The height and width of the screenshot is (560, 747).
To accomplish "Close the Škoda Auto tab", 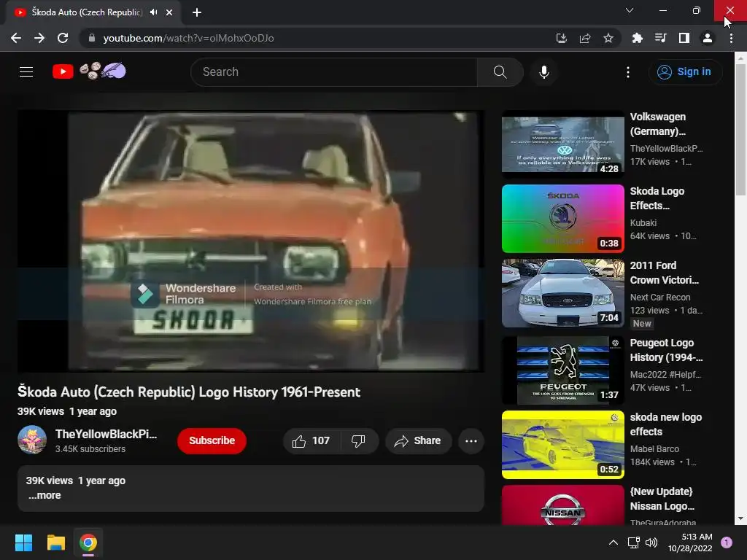I will [169, 12].
